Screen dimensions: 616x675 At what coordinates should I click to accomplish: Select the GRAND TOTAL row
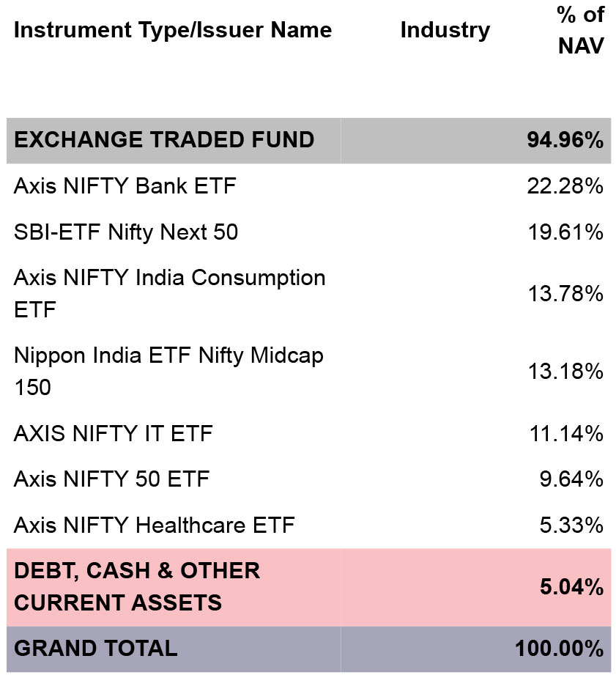point(308,649)
